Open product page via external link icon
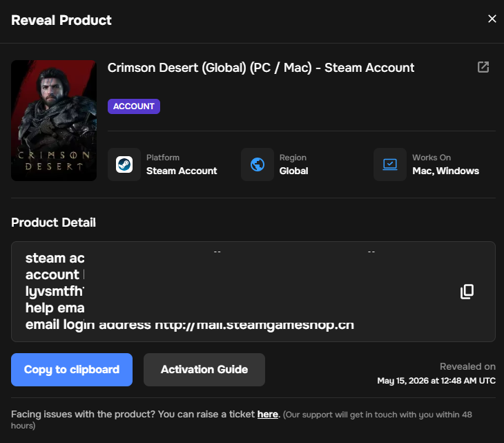504x443 pixels. pyautogui.click(x=483, y=67)
